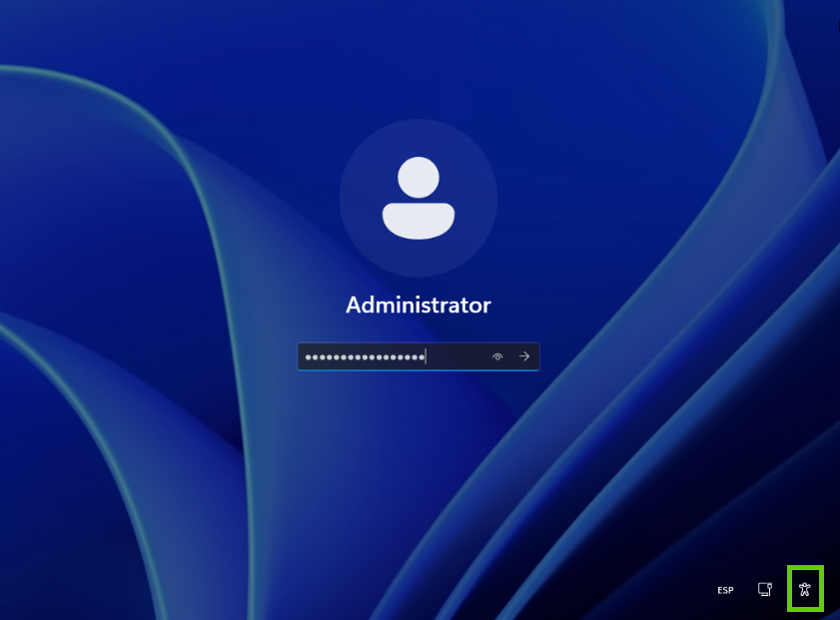840x620 pixels.
Task: Click the person silhouette profile picture
Action: click(x=419, y=198)
